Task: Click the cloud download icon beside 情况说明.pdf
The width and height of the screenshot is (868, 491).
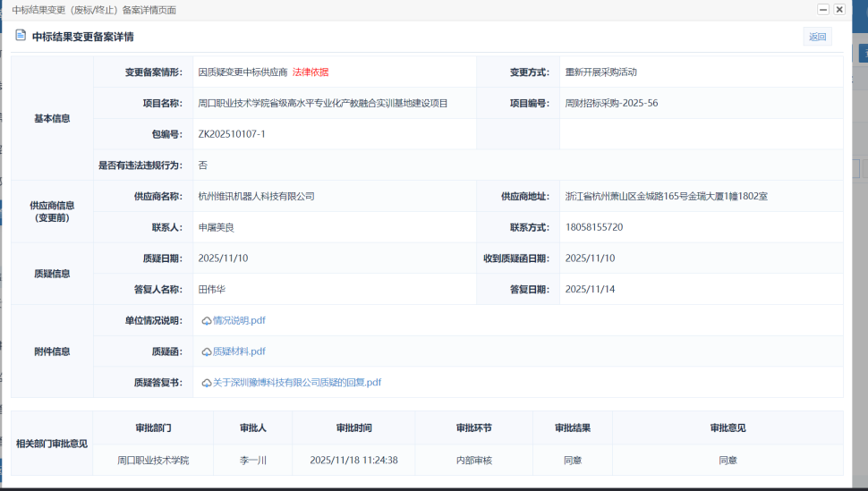Action: pyautogui.click(x=207, y=321)
